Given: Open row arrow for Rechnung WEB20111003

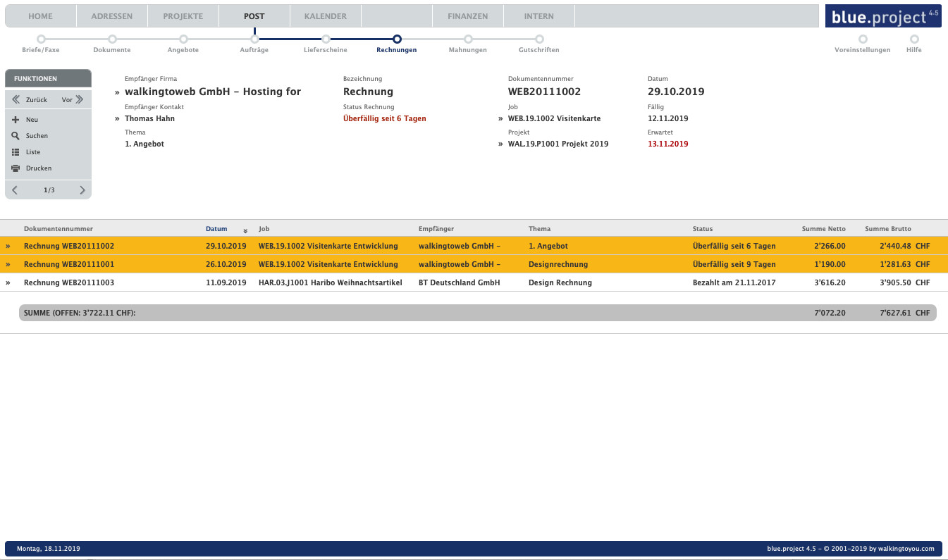Looking at the screenshot, I should (x=8, y=283).
